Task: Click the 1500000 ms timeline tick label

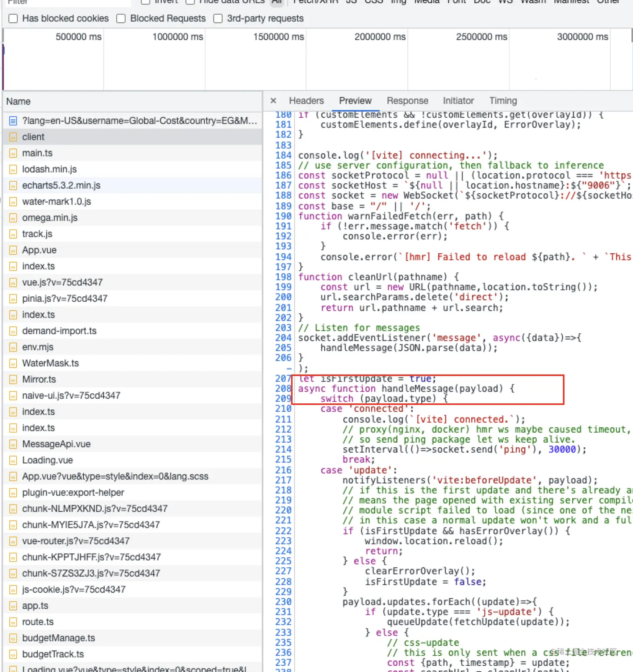Action: [x=278, y=37]
